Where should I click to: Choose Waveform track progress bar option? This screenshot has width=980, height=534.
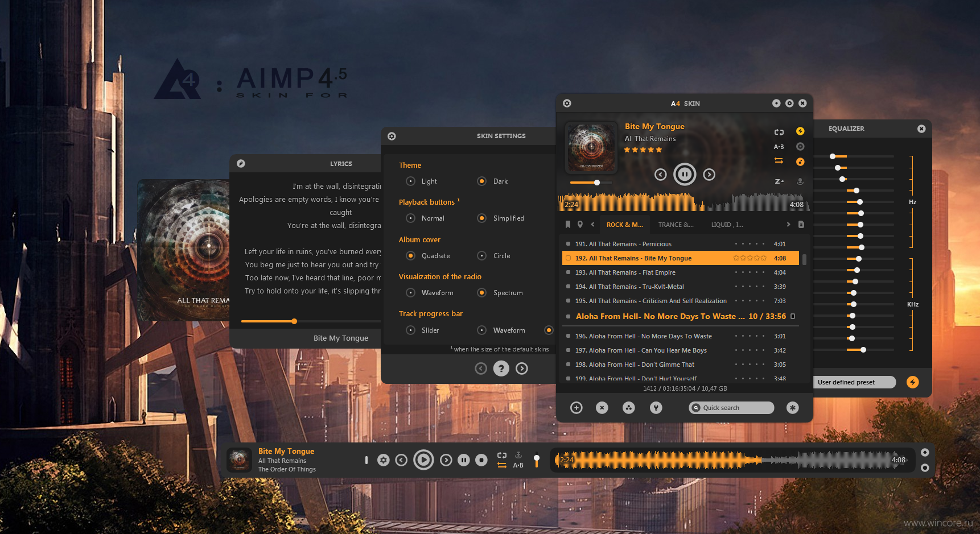(481, 330)
